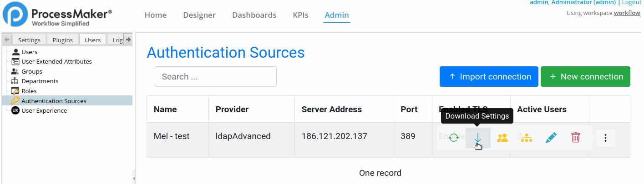Click the Logout link
The height and width of the screenshot is (184, 644).
631,2
